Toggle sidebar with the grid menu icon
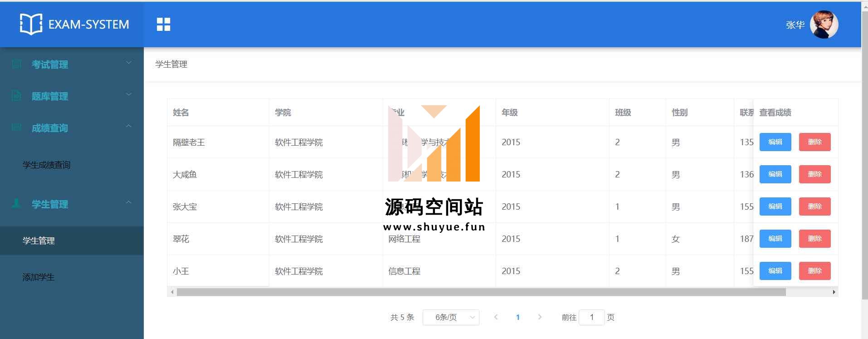868x339 pixels. pyautogui.click(x=163, y=25)
